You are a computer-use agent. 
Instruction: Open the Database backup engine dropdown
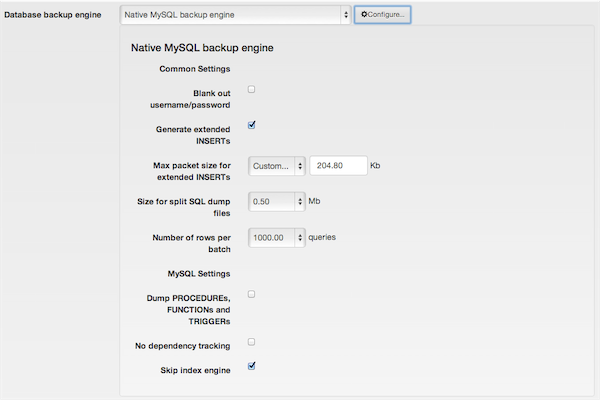[235, 15]
